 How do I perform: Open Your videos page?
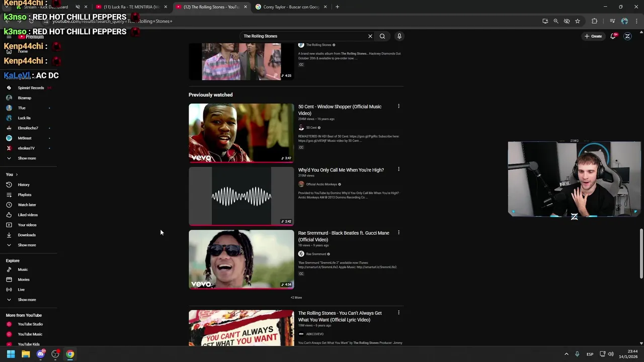click(27, 225)
